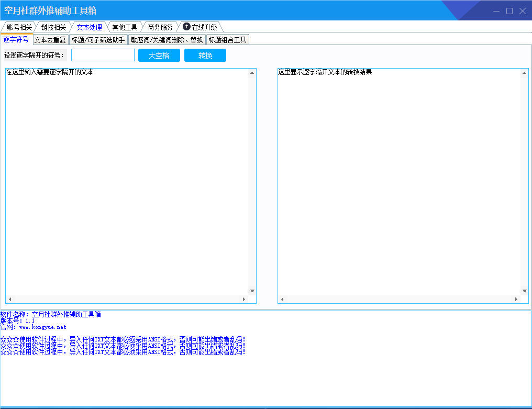Image resolution: width=532 pixels, height=409 pixels.
Task: Click the left arrow of the input box's horizontal scrollbar
Action: pos(10,300)
